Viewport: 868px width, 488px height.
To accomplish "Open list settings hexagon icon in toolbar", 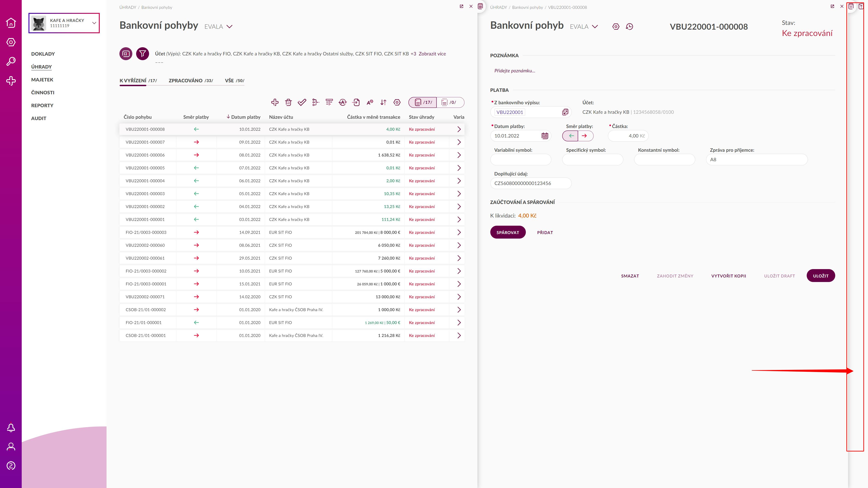I will point(397,102).
